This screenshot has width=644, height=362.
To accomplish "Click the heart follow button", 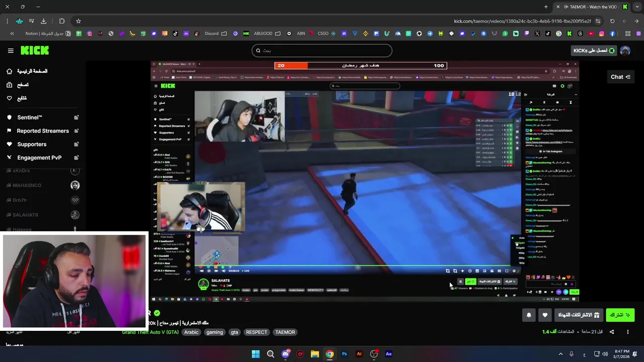I will pos(545,315).
